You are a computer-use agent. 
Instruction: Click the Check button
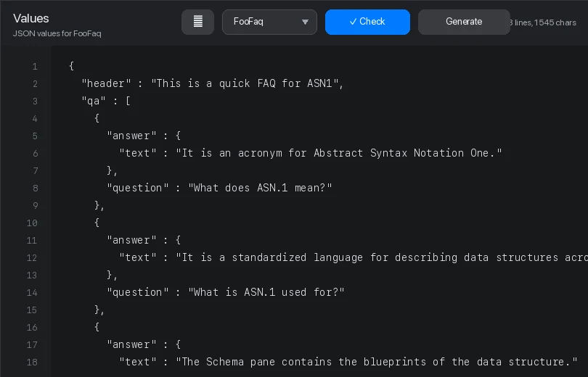[x=367, y=22]
